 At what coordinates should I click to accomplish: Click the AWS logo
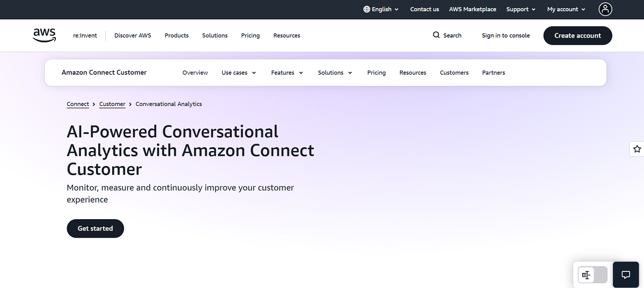pyautogui.click(x=44, y=35)
